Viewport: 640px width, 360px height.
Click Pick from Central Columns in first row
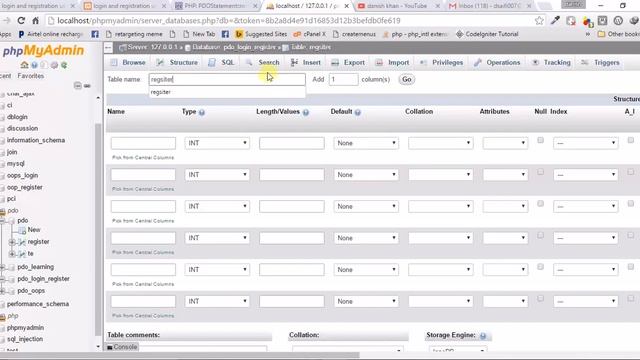tap(143, 158)
